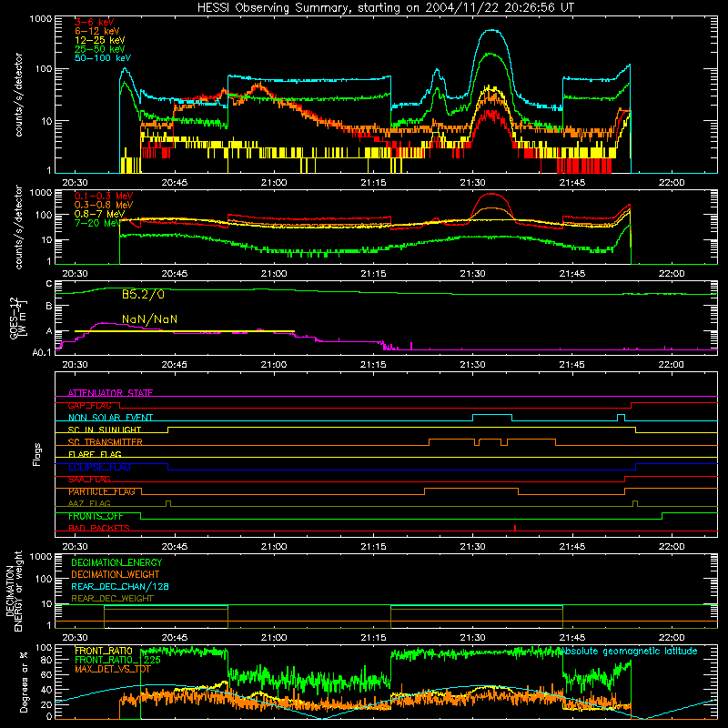Screen dimensions: 728x728
Task: Click the 7-20 MeV legend entry
Action: tap(97, 223)
